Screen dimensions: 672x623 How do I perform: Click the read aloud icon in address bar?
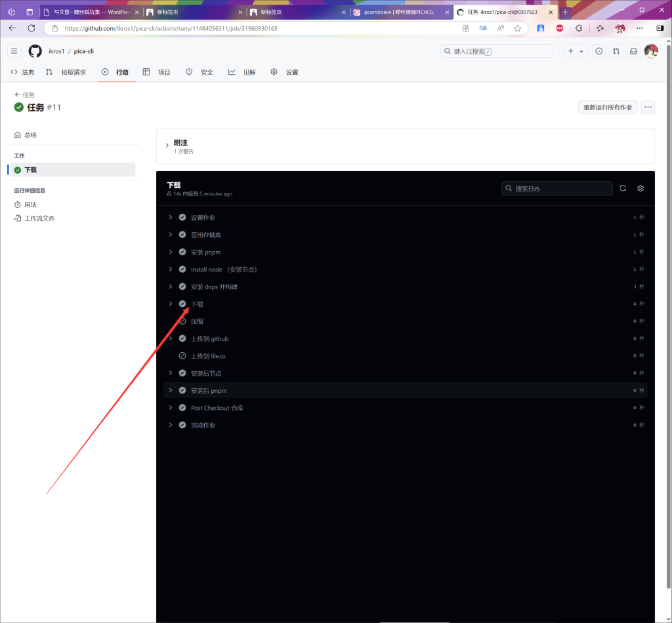click(x=501, y=28)
